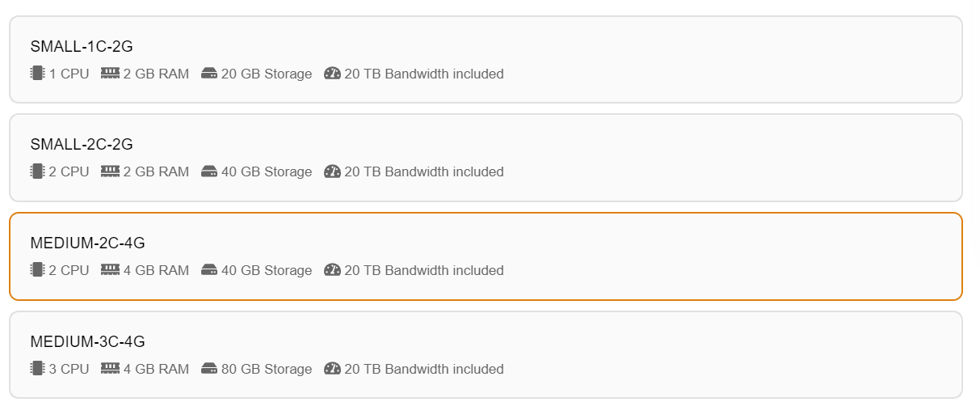Click 20 GB Storage text
The width and height of the screenshot is (980, 402).
(266, 74)
